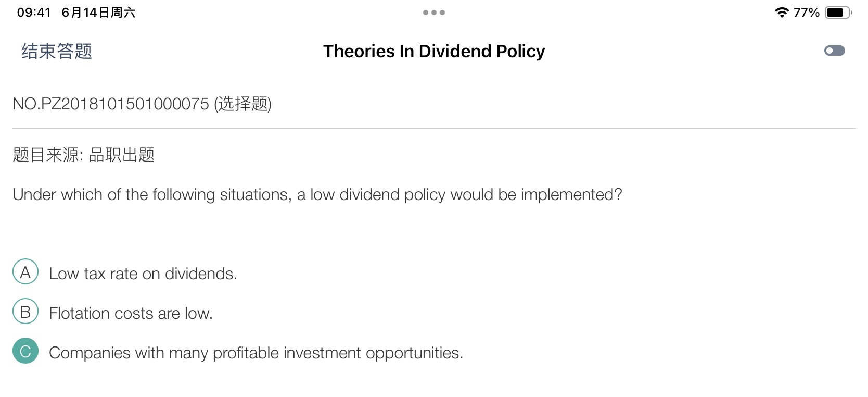Select answer option B circle
This screenshot has width=868, height=397.
[x=25, y=311]
